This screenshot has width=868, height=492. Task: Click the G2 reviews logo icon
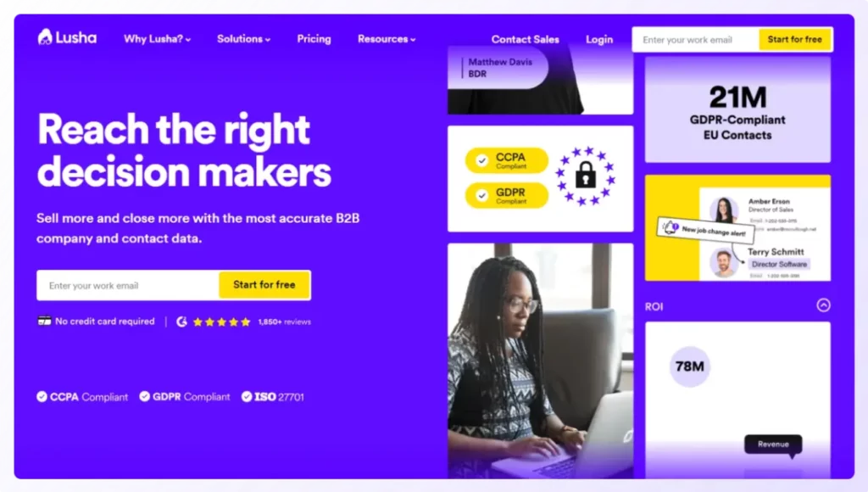[x=181, y=321]
